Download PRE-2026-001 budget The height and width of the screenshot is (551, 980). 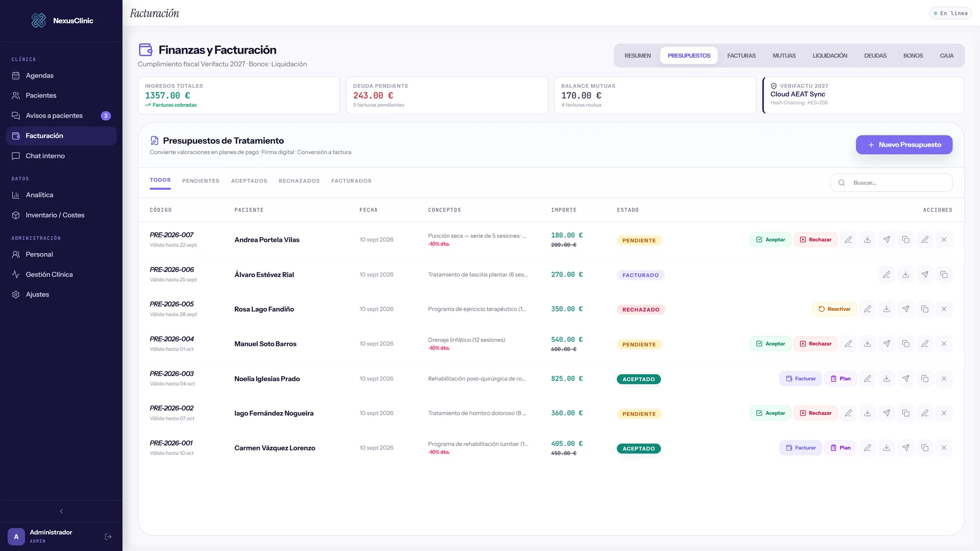[887, 448]
